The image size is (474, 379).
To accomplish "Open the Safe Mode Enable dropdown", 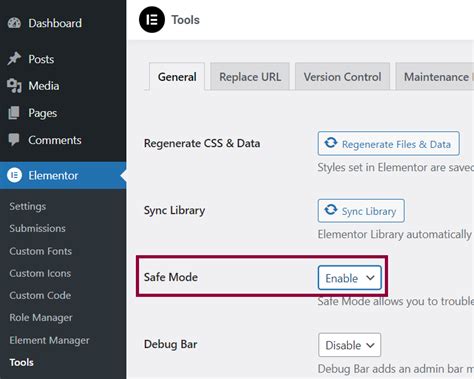I will 350,278.
